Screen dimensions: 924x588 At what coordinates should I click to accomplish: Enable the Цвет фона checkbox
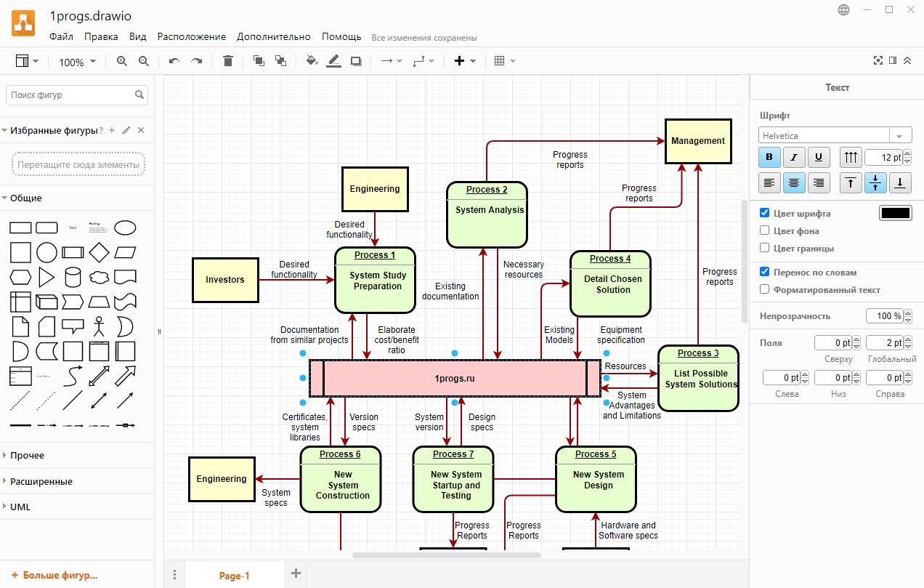click(764, 231)
